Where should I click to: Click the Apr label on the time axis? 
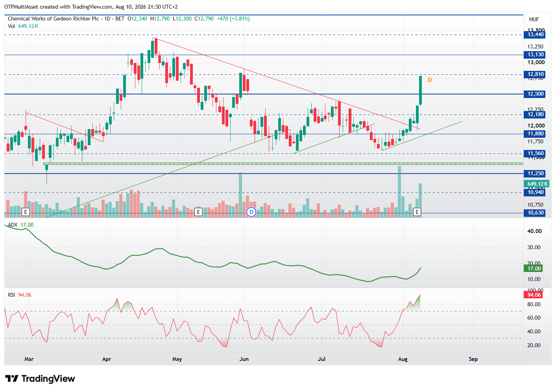(107, 359)
